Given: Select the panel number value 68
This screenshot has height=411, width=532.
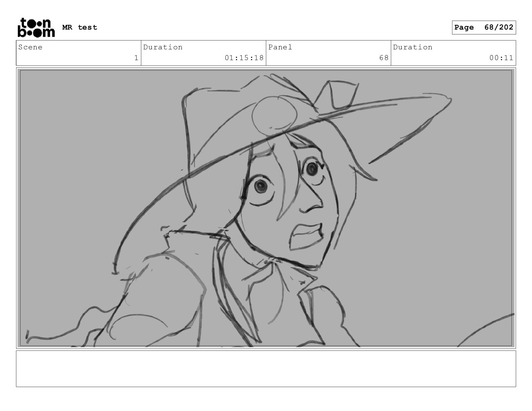Looking at the screenshot, I should pyautogui.click(x=384, y=58).
